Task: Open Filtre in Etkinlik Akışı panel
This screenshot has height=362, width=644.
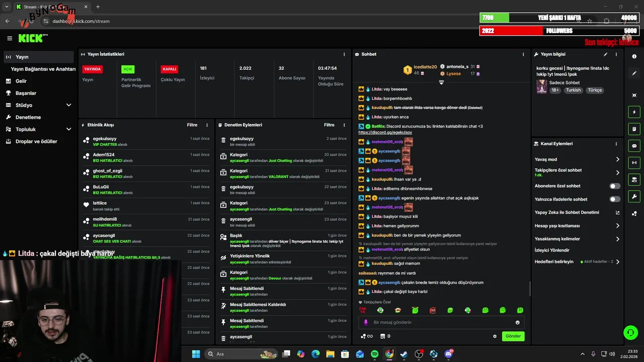Action: point(192,125)
